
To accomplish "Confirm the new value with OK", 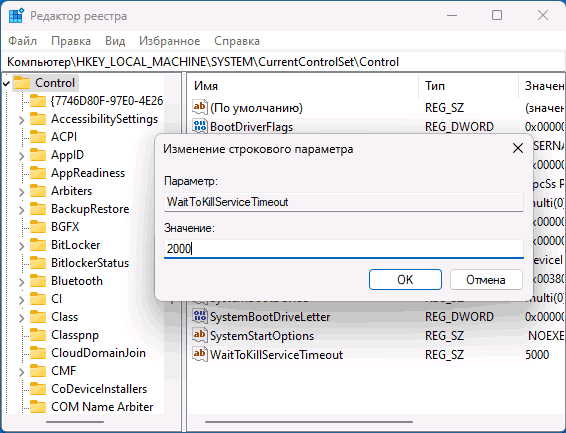I will pyautogui.click(x=405, y=279).
